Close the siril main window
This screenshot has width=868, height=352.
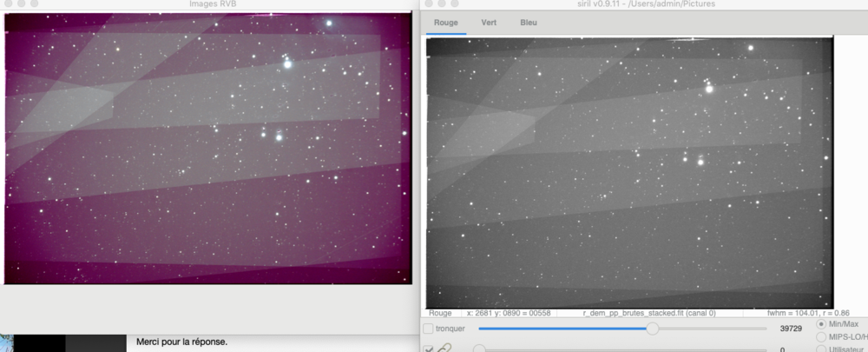coord(429,3)
